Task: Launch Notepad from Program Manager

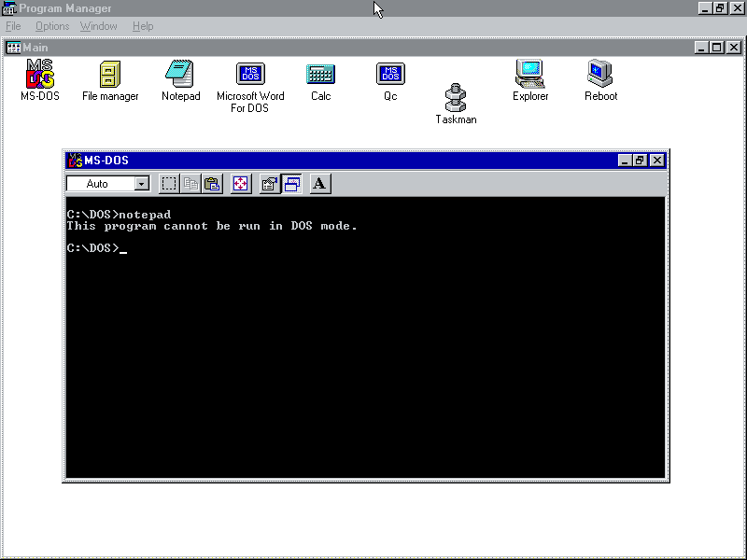Action: pos(180,75)
